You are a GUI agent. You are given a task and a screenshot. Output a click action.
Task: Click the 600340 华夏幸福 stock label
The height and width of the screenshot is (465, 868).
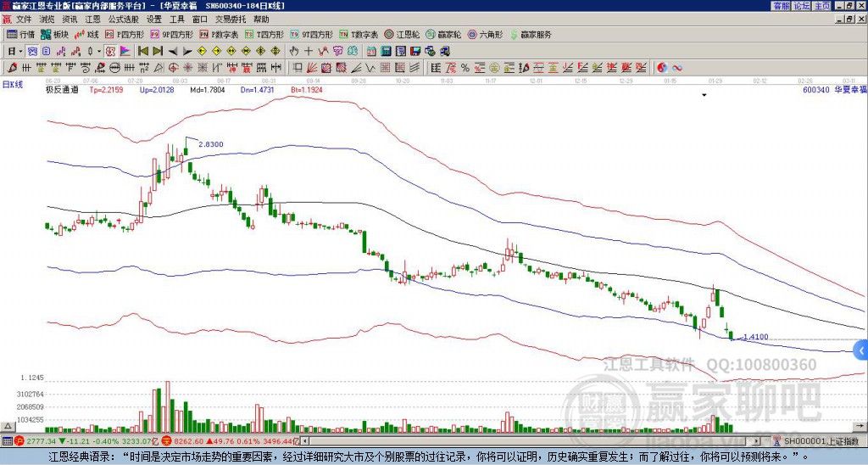(x=835, y=89)
